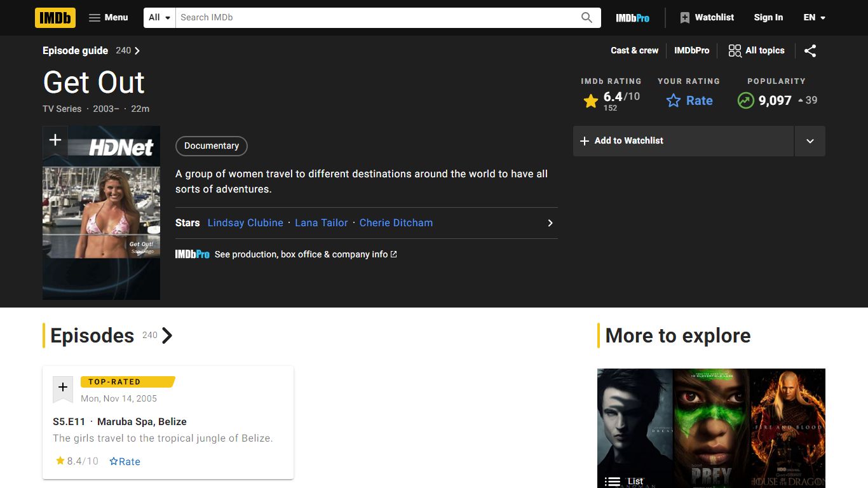Click the Stars label
868x488 pixels.
[187, 223]
